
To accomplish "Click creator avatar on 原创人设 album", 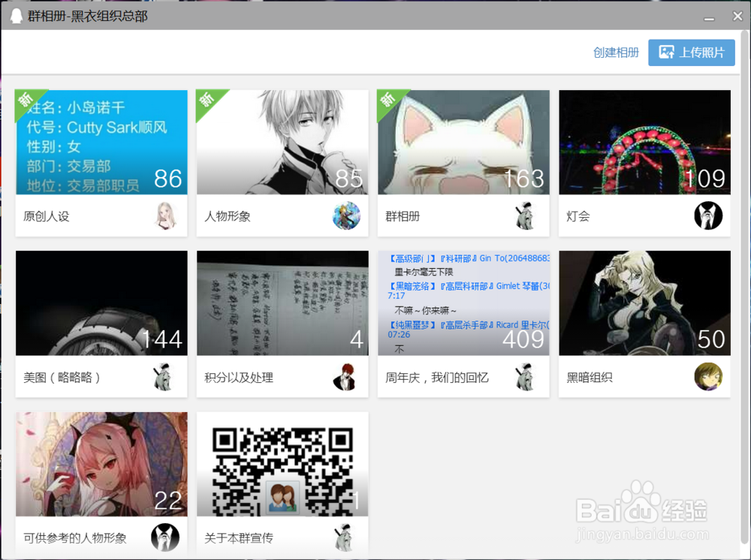I will (x=165, y=216).
